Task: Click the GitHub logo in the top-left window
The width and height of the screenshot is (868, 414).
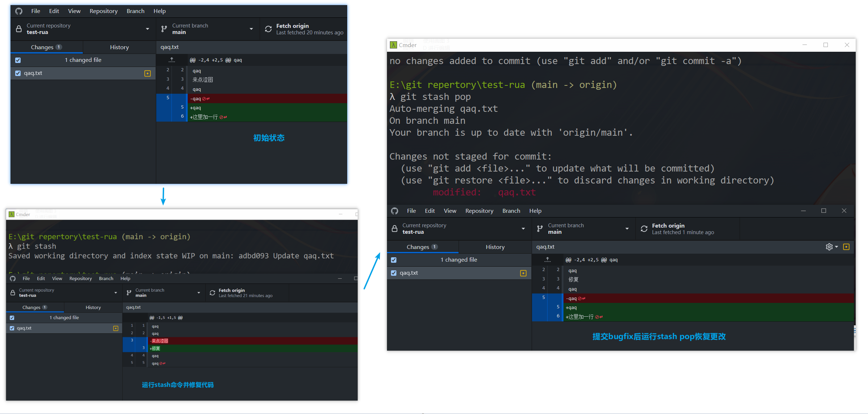Action: [x=19, y=11]
